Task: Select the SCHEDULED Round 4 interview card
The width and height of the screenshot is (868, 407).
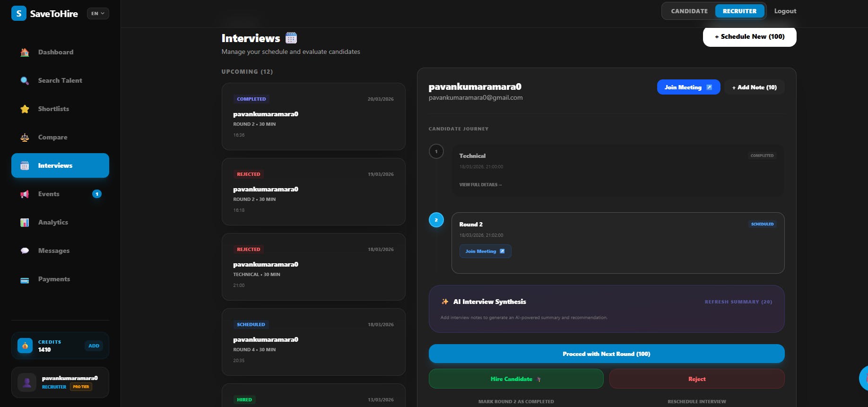Action: click(x=313, y=342)
